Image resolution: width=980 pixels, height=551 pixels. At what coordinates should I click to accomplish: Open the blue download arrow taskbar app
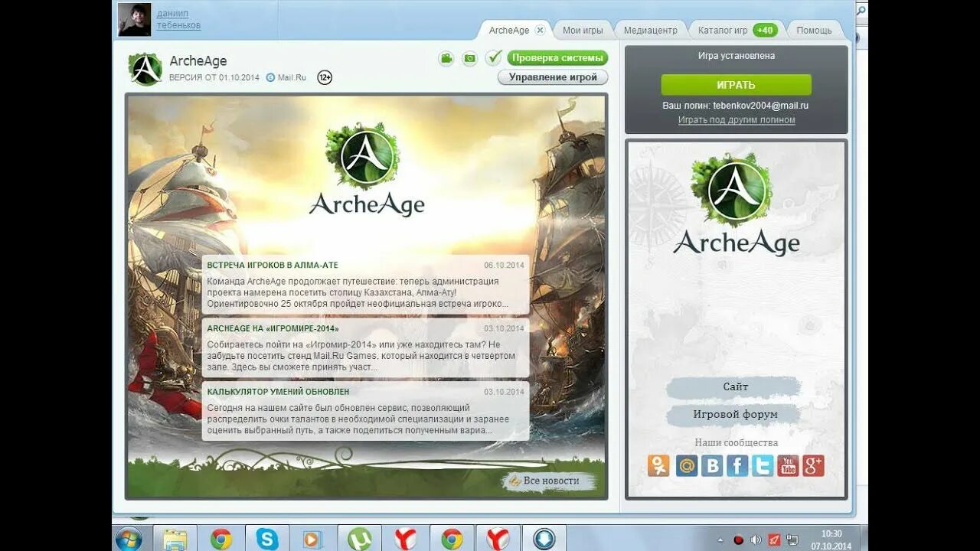[x=544, y=539]
